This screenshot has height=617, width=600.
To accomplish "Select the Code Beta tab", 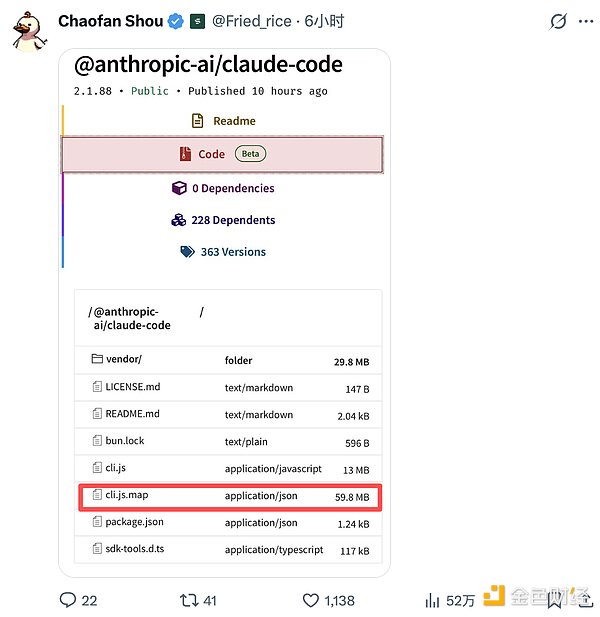I will (x=223, y=154).
